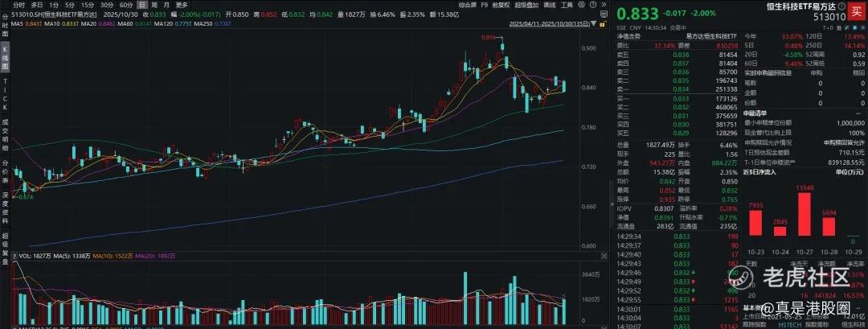Click the 卖五 ask price 0.838
This screenshot has width=868, height=329.
tap(681, 56)
